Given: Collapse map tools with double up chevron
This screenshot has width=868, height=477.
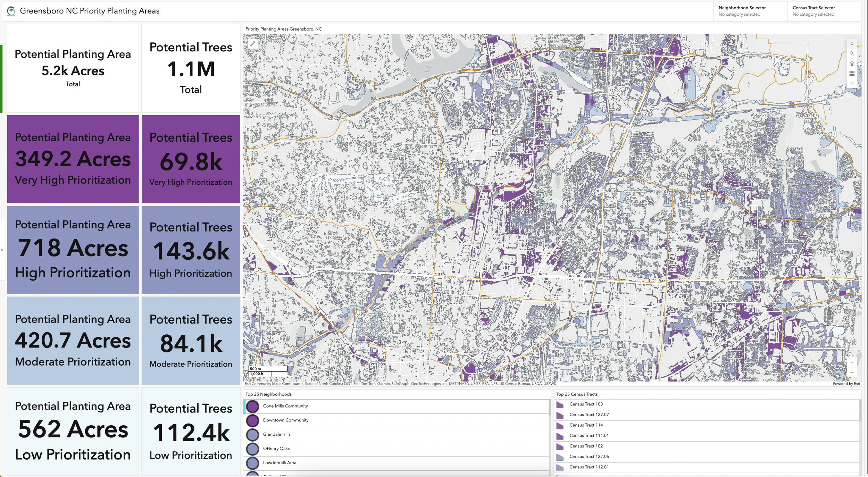Looking at the screenshot, I should (x=851, y=44).
